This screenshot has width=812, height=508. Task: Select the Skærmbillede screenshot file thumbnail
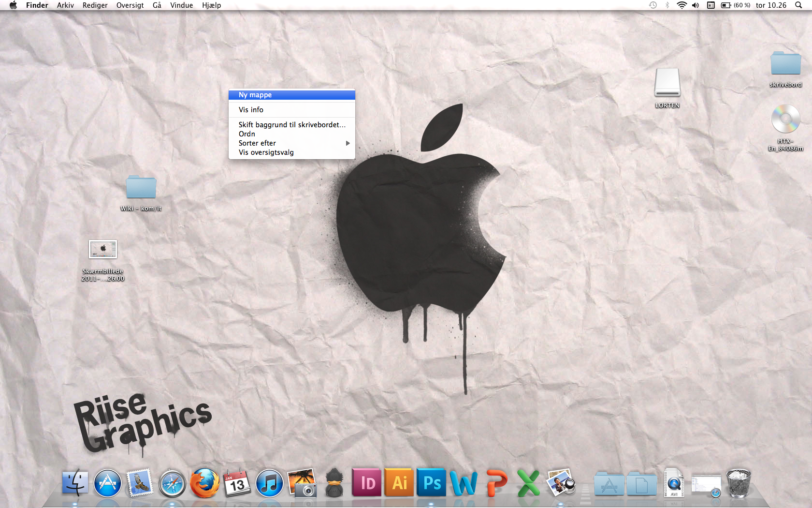coord(103,249)
